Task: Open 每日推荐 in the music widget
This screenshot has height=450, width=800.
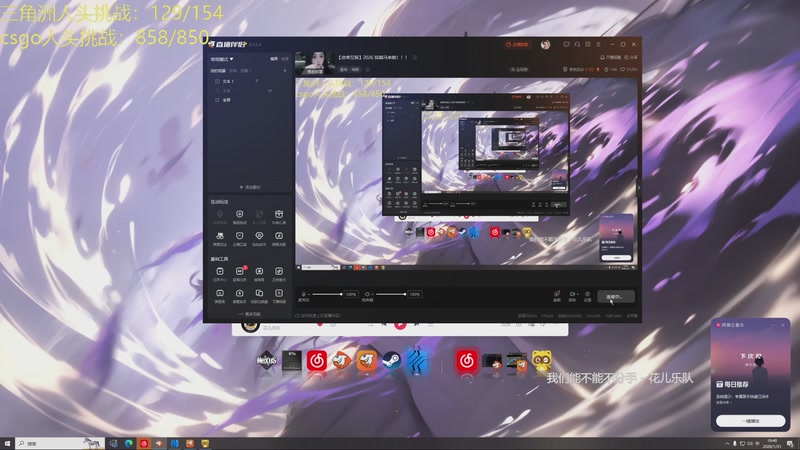Action: point(732,384)
